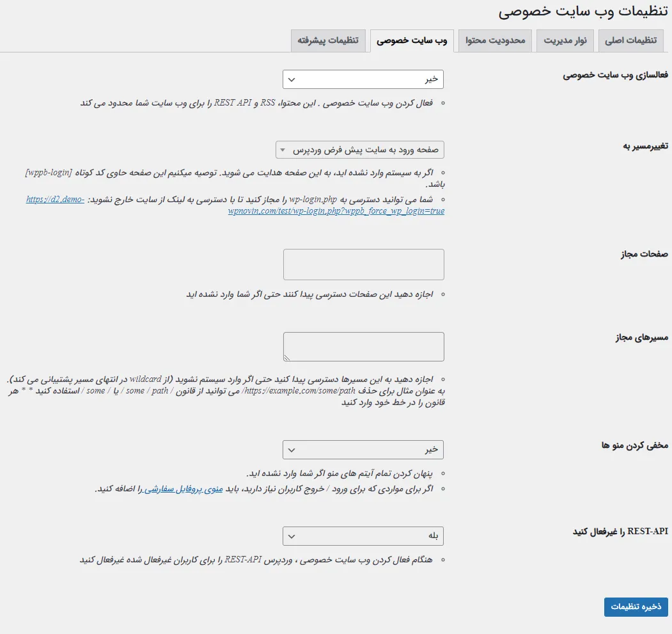Click the صفحات مجاز input box
This screenshot has height=634, width=672.
coord(363,265)
